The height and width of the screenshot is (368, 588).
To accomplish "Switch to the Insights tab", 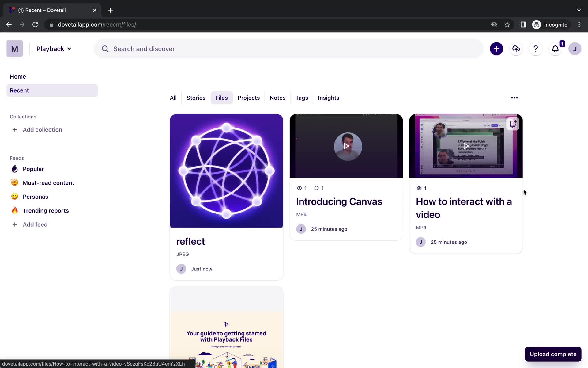I will pos(329,98).
